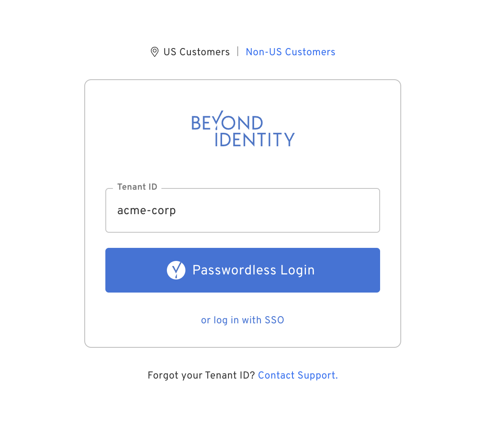Click the Forgot your Tenant ID text

[x=201, y=375]
